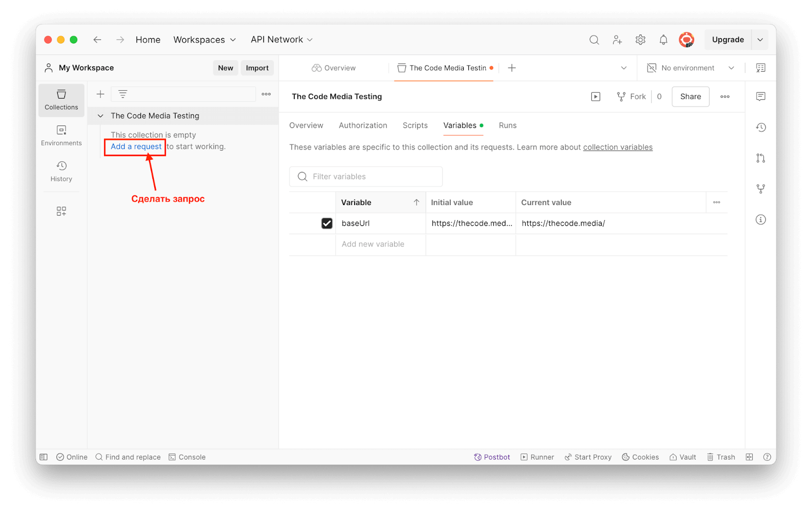Screen dimensions: 812x512
Task: Click the Filter variables search field
Action: (x=365, y=177)
